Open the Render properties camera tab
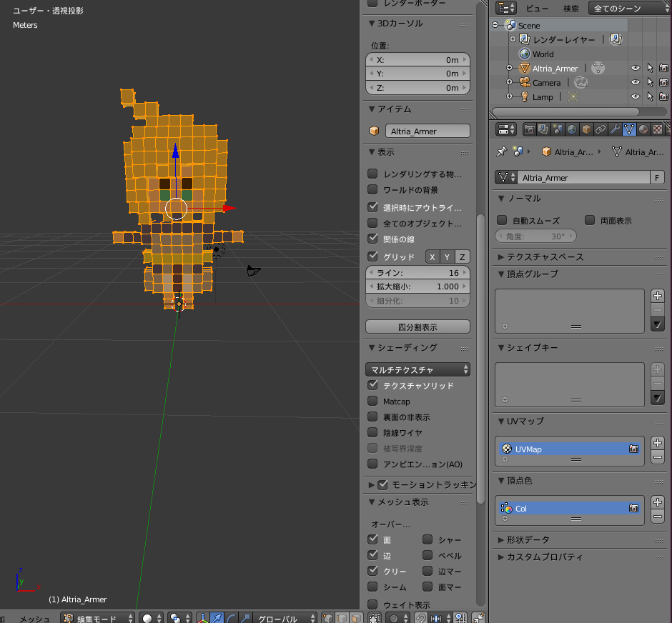This screenshot has width=672, height=623. point(529,129)
